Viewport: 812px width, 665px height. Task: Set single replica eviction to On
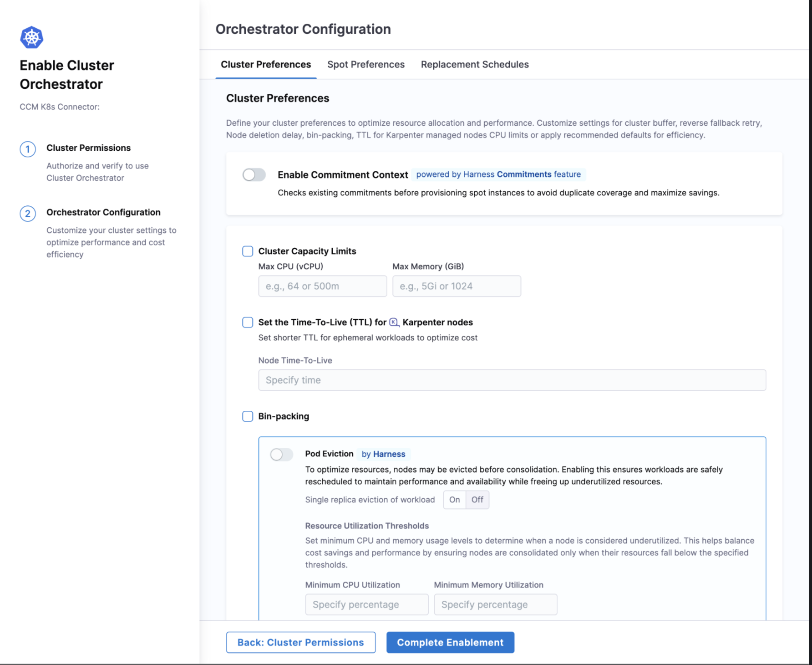[x=454, y=500]
